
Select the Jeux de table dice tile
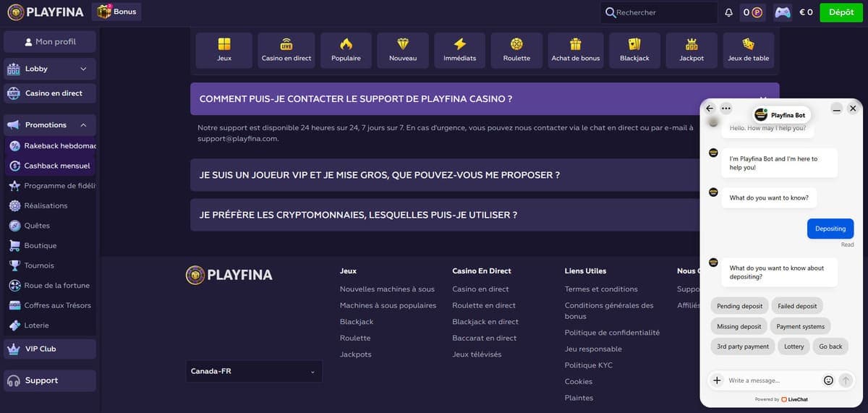(x=748, y=51)
